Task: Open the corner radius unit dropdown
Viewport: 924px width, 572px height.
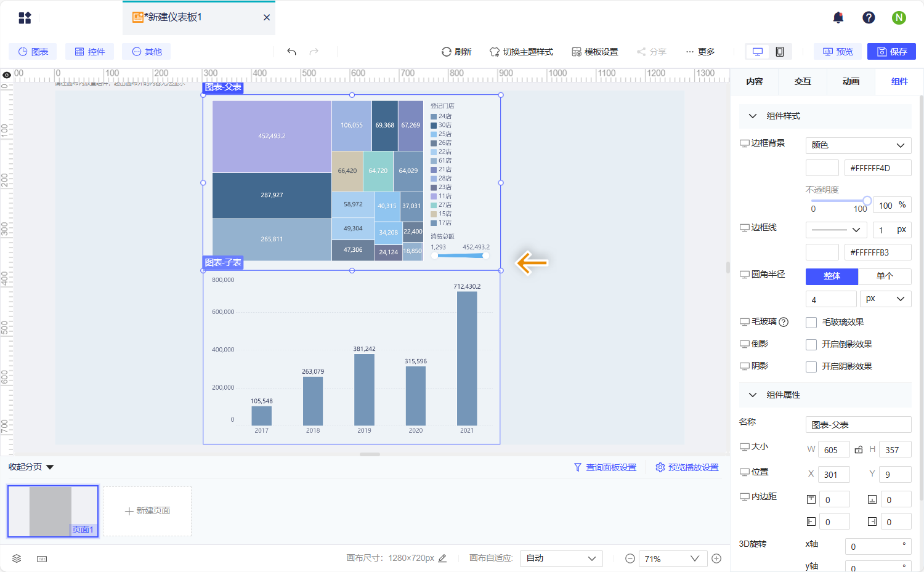Action: 885,299
